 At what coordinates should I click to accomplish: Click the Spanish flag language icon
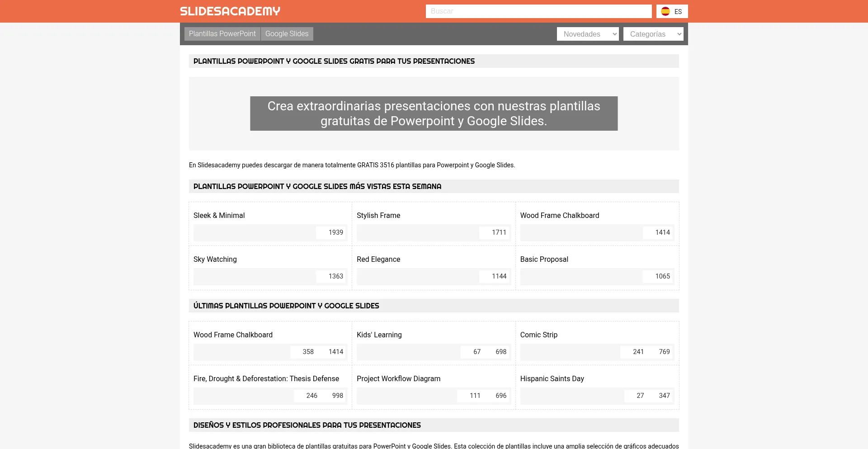(665, 11)
